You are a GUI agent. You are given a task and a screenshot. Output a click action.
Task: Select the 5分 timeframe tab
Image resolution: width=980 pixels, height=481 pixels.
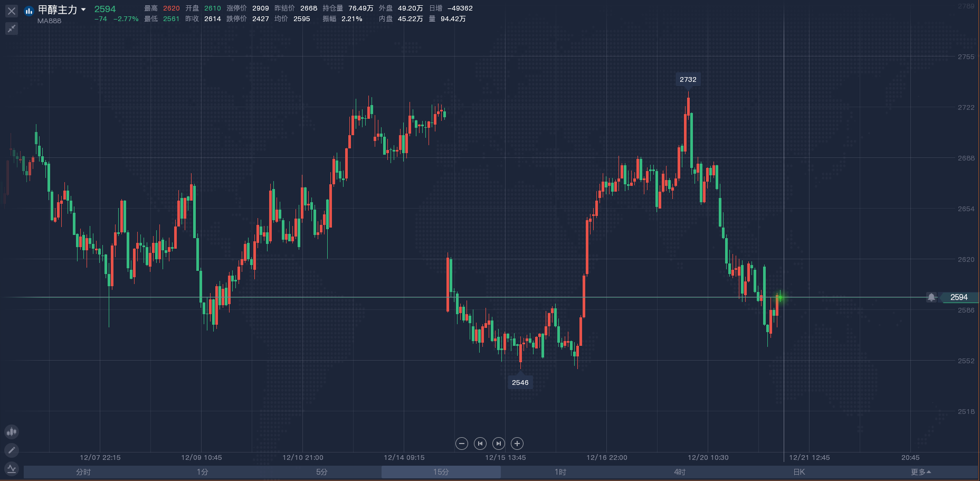click(x=322, y=472)
